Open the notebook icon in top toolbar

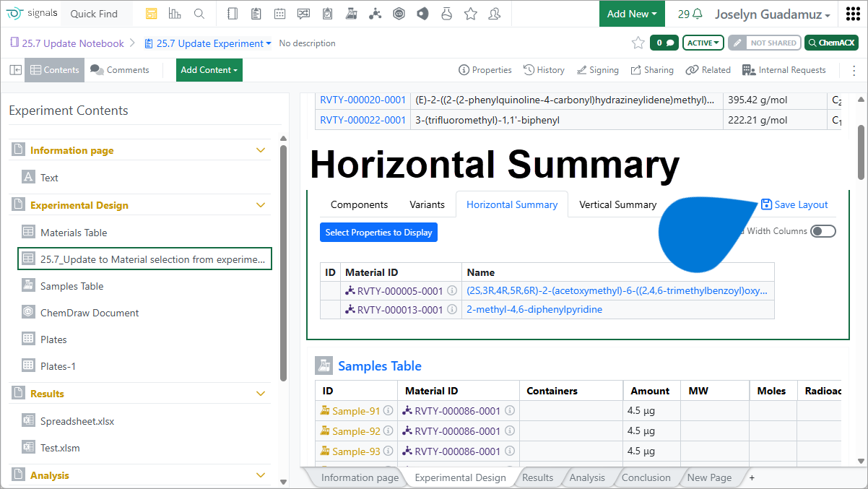click(232, 14)
